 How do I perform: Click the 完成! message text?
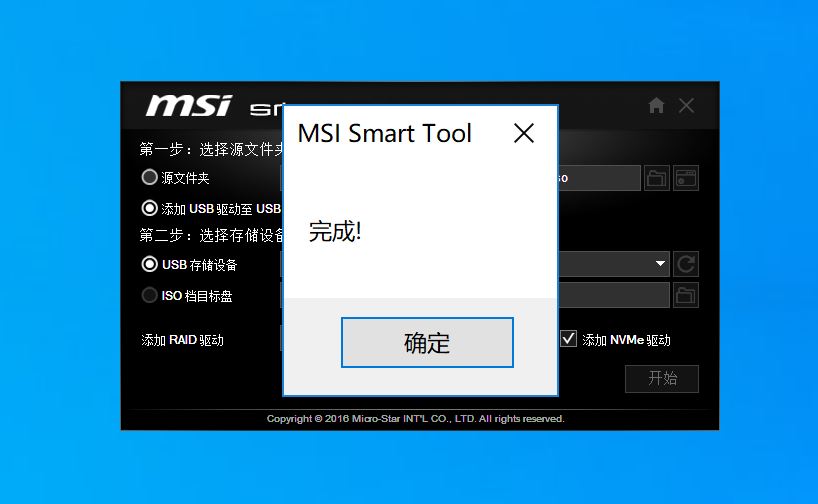click(335, 232)
